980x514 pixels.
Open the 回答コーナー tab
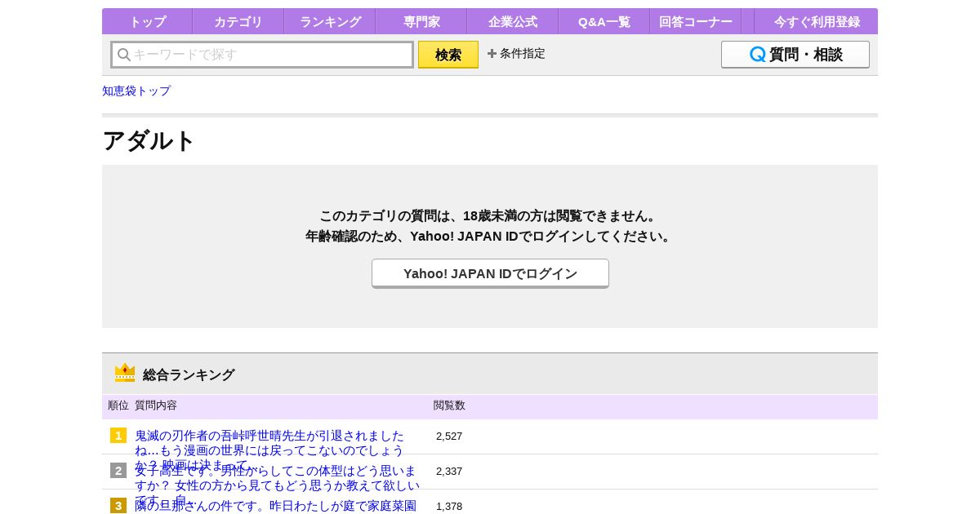click(696, 22)
